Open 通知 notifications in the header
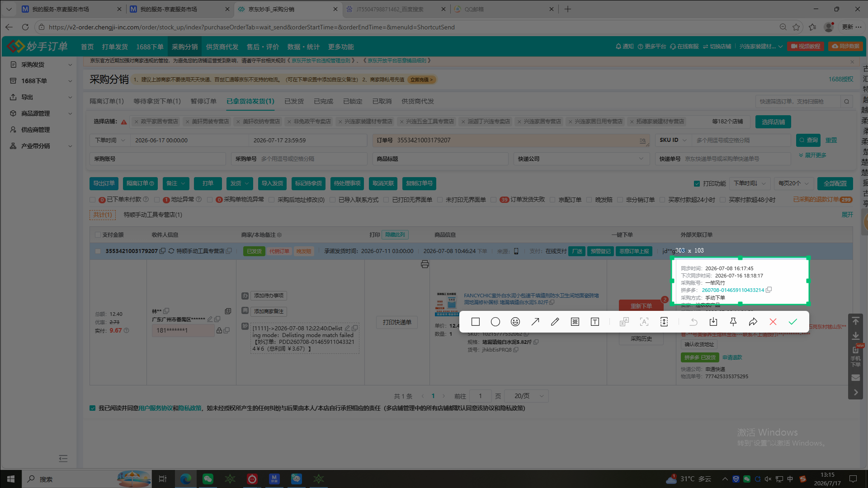868x488 pixels. point(625,47)
